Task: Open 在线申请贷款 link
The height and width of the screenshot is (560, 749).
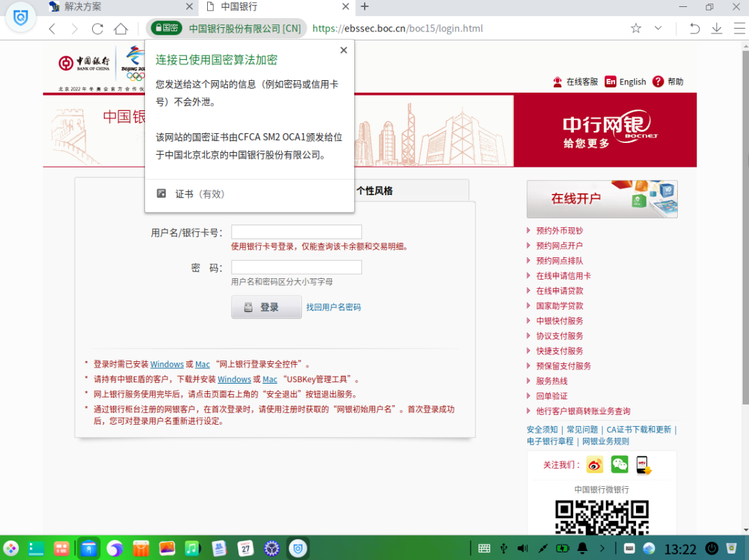Action: point(559,291)
